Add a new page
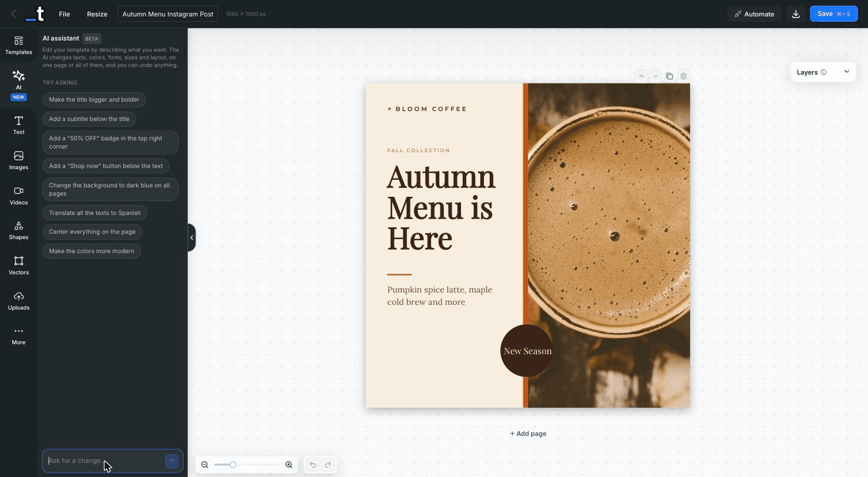This screenshot has width=868, height=477. pos(528,434)
